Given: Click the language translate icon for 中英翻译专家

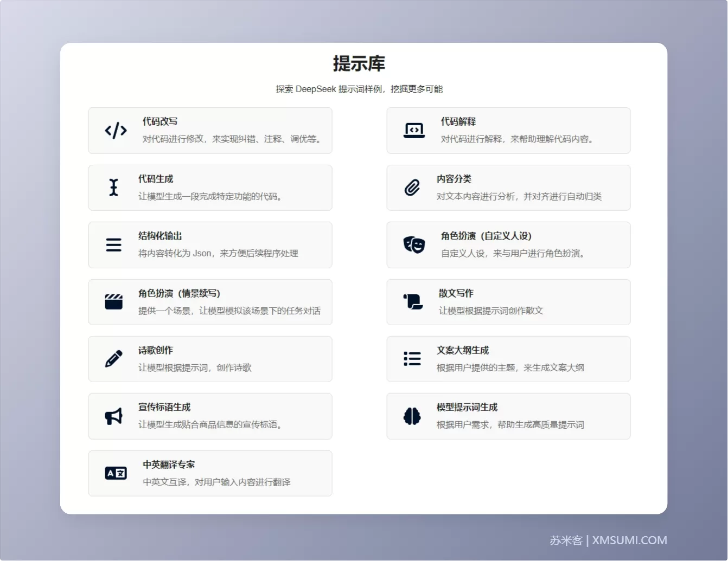Looking at the screenshot, I should [x=116, y=473].
